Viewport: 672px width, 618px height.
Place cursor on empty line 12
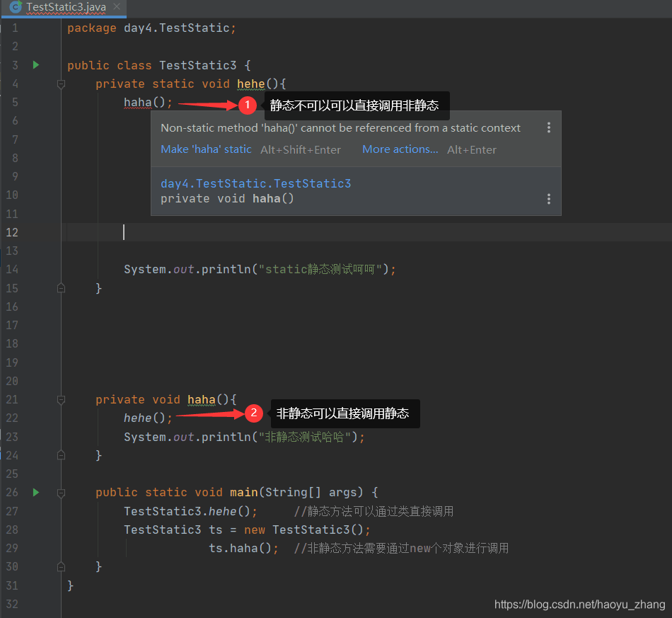(369, 232)
